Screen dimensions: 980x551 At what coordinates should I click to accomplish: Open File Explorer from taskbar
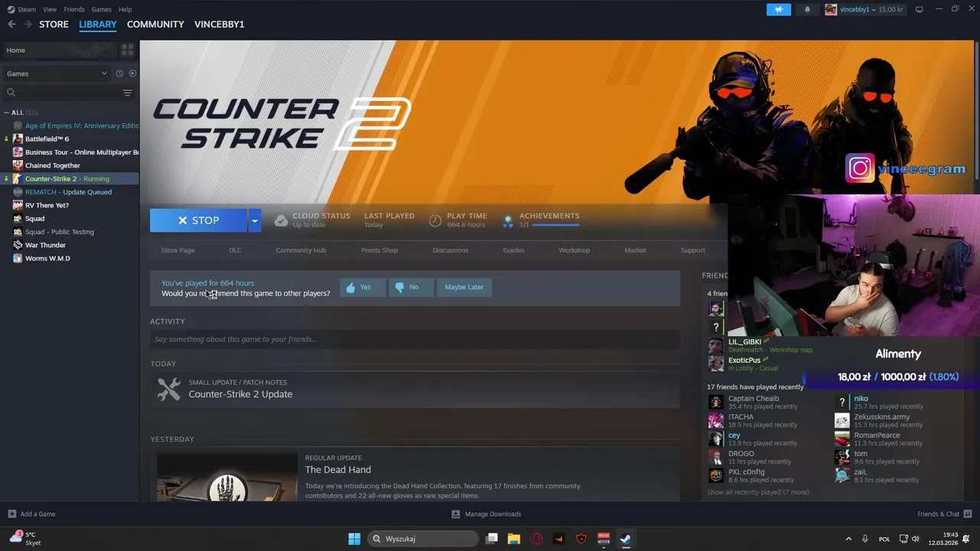click(514, 539)
